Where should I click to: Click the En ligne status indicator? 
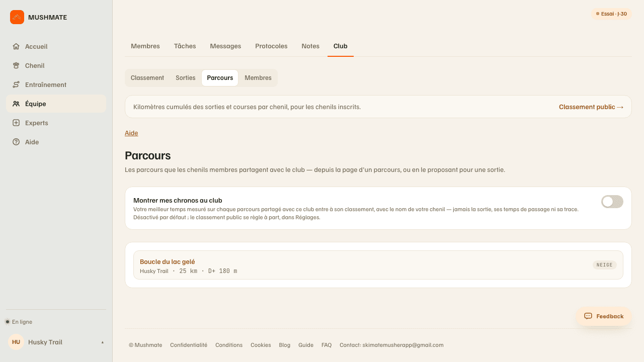coord(19,322)
